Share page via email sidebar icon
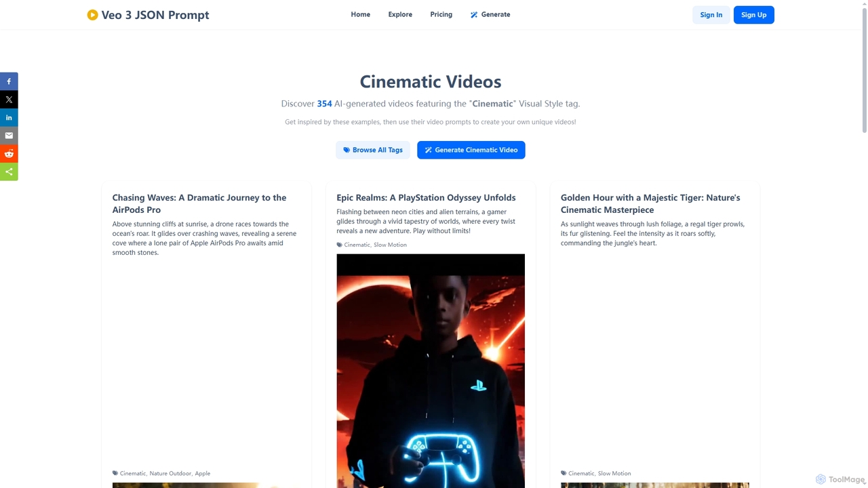The width and height of the screenshot is (868, 488). click(x=9, y=136)
